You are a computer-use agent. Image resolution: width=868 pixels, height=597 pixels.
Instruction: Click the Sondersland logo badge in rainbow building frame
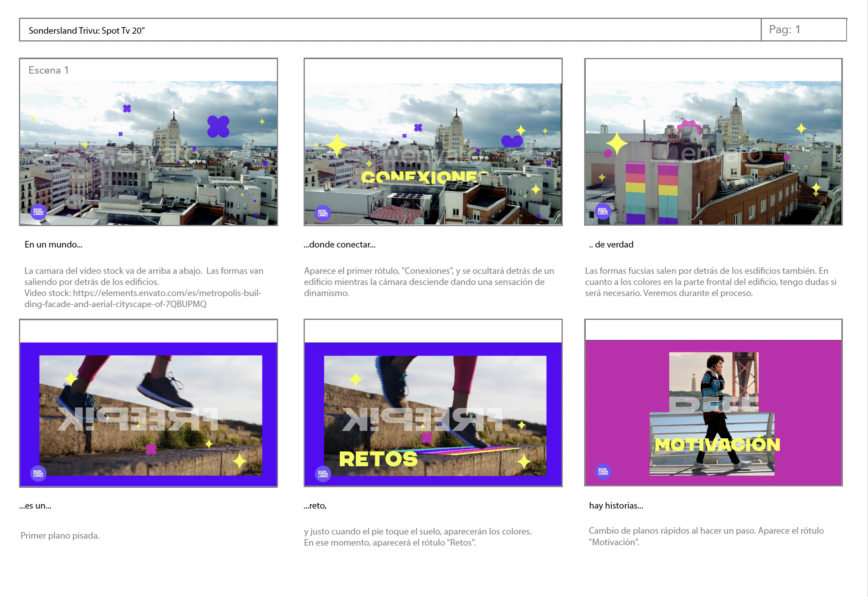(x=603, y=211)
